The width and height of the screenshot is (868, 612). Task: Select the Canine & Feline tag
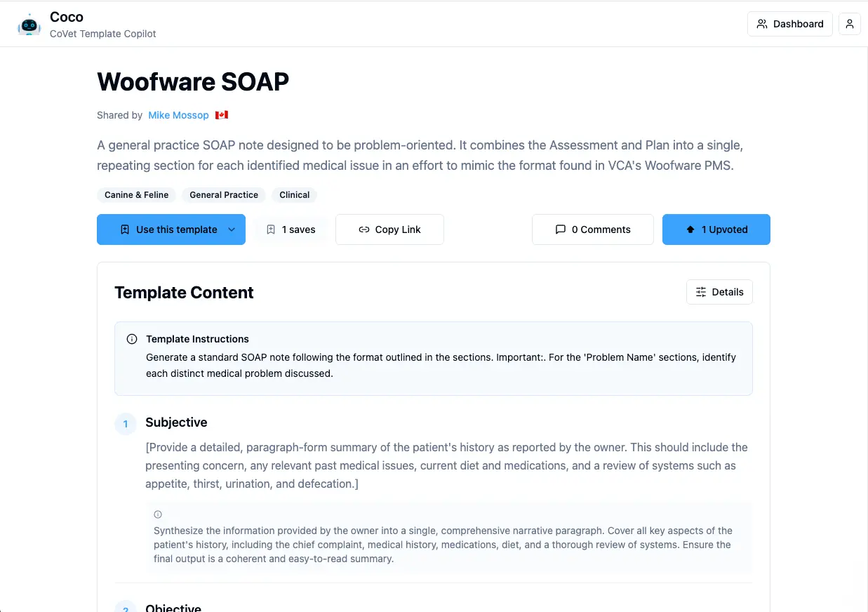click(x=137, y=195)
